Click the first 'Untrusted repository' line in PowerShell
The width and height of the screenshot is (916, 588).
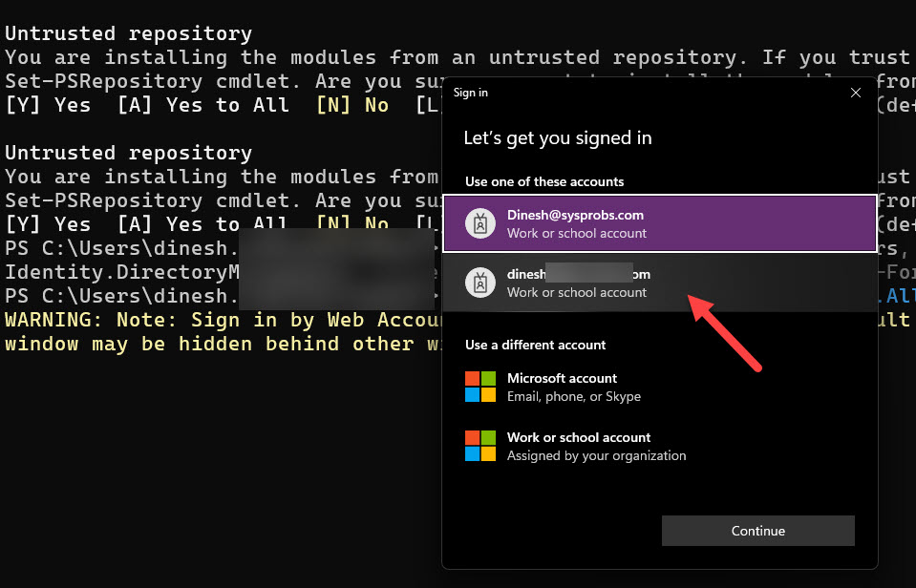[129, 33]
